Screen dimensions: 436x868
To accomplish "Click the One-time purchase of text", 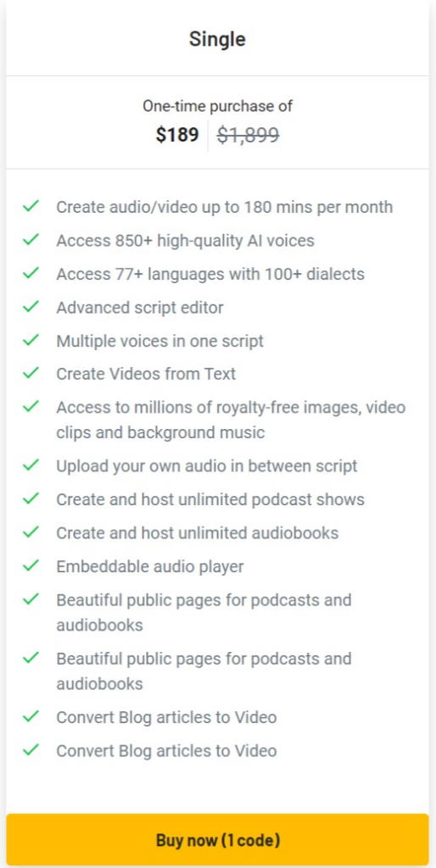I will pos(218,106).
